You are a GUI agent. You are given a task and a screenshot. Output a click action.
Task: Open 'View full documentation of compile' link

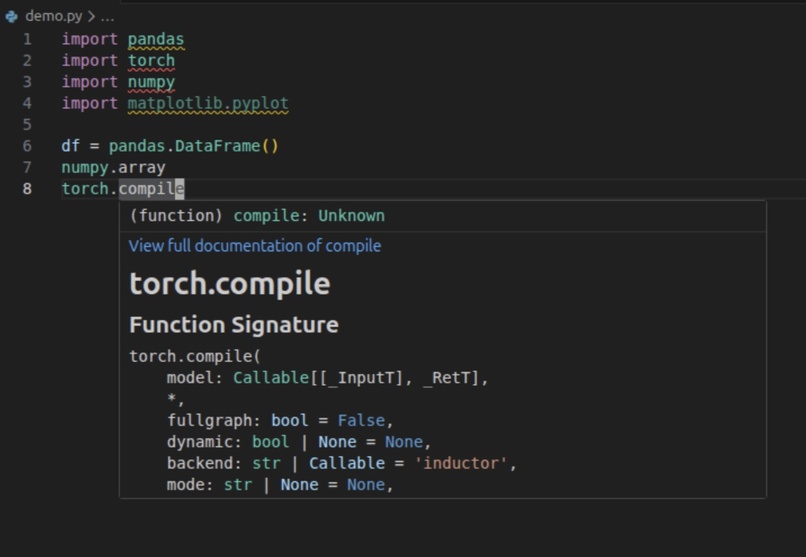[x=254, y=246]
